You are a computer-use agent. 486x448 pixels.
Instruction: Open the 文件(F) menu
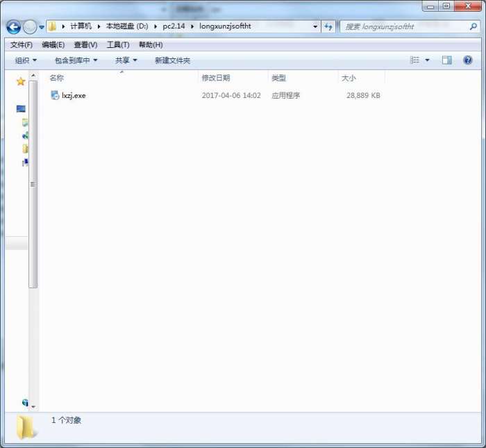coord(21,44)
